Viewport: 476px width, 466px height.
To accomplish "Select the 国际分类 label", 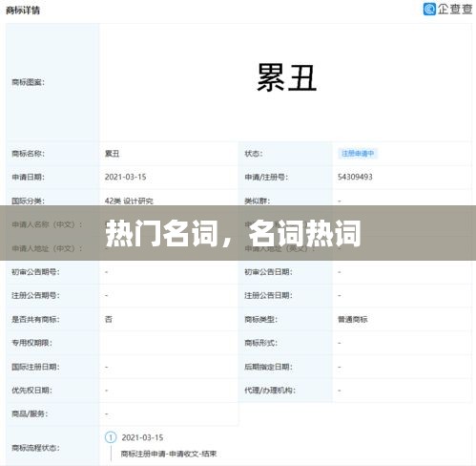I will tap(28, 201).
